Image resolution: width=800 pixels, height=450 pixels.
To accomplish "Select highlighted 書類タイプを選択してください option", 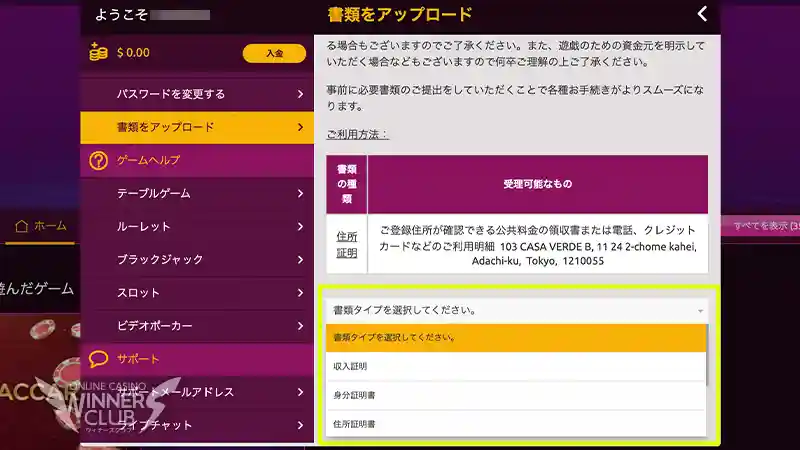I will coord(516,337).
